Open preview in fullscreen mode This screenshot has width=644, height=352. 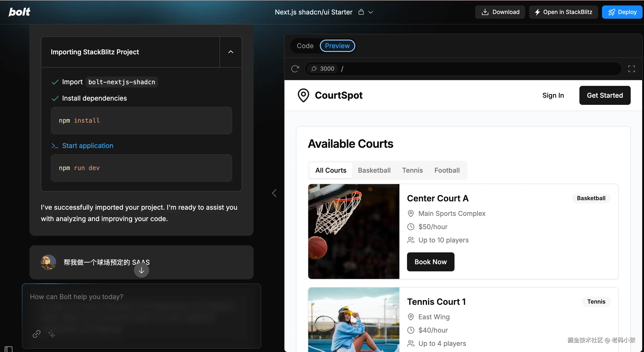click(631, 69)
